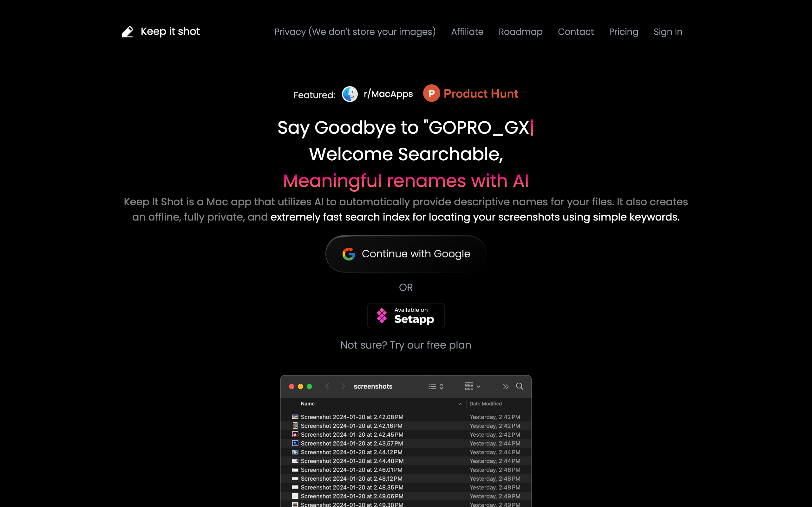Viewport: 812px width, 507px height.
Task: Open the Privacy navigation link
Action: click(355, 32)
